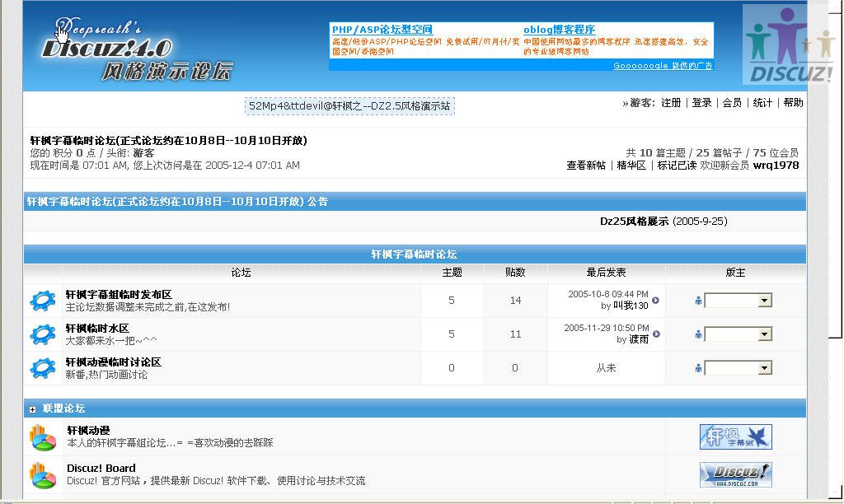
Task: Open 统计 in the top navigation
Action: (762, 103)
